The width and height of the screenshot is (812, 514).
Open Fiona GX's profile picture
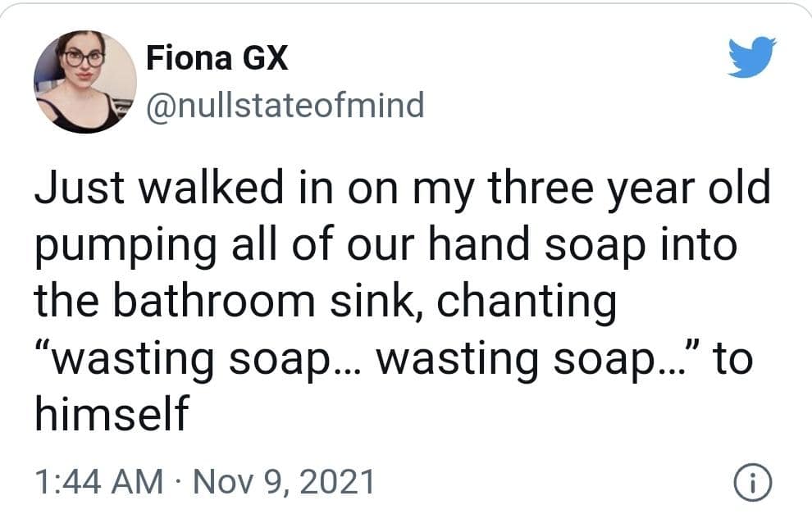[x=84, y=82]
